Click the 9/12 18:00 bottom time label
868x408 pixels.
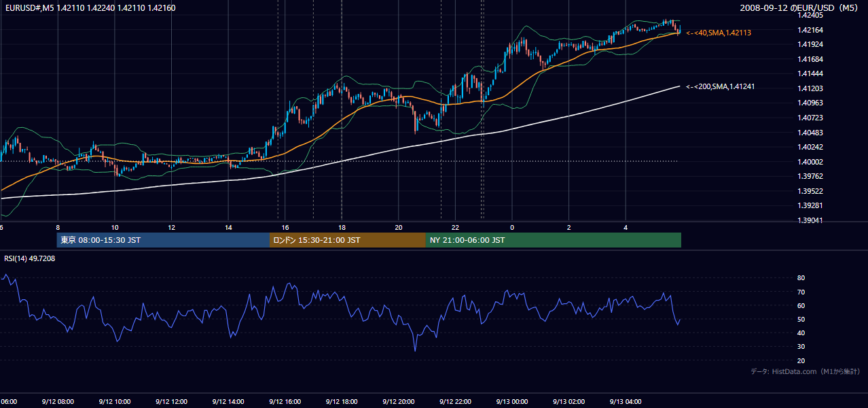click(x=342, y=402)
